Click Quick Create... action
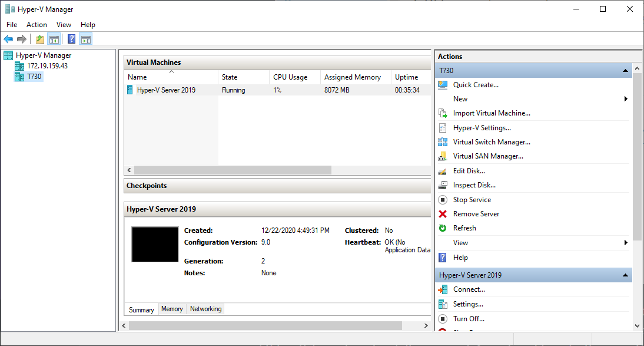The image size is (644, 346). (x=476, y=85)
